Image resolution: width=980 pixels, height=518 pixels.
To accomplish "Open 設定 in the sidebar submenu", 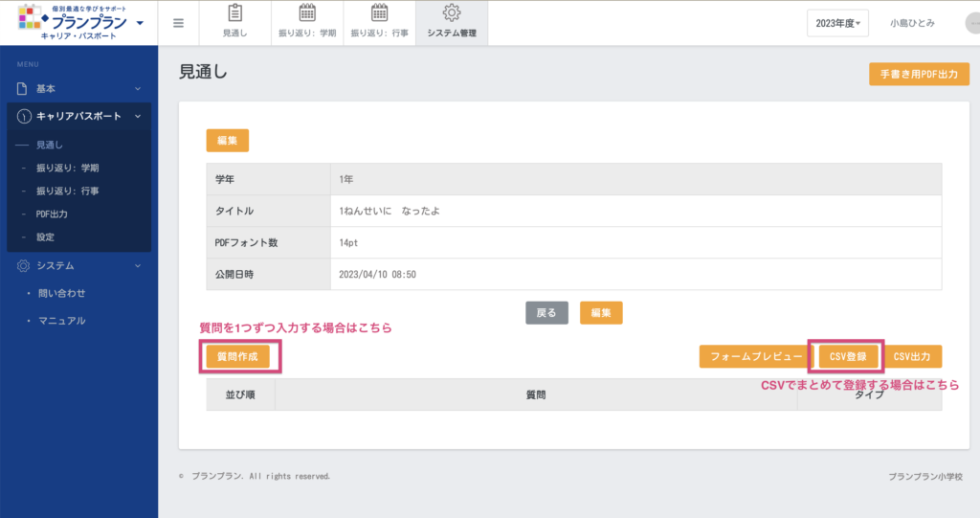I will tap(45, 237).
